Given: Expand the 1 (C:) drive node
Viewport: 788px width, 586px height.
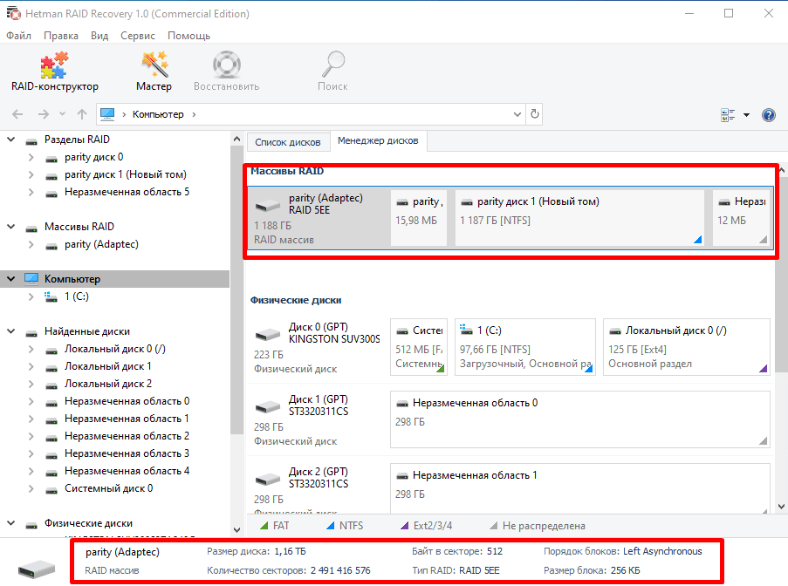Looking at the screenshot, I should coord(31,297).
